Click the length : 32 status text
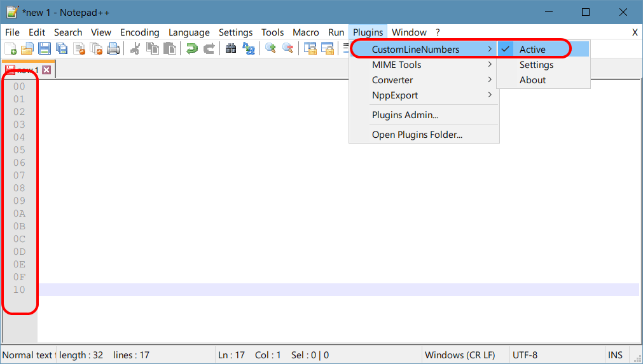The width and height of the screenshot is (643, 364). coord(81,355)
